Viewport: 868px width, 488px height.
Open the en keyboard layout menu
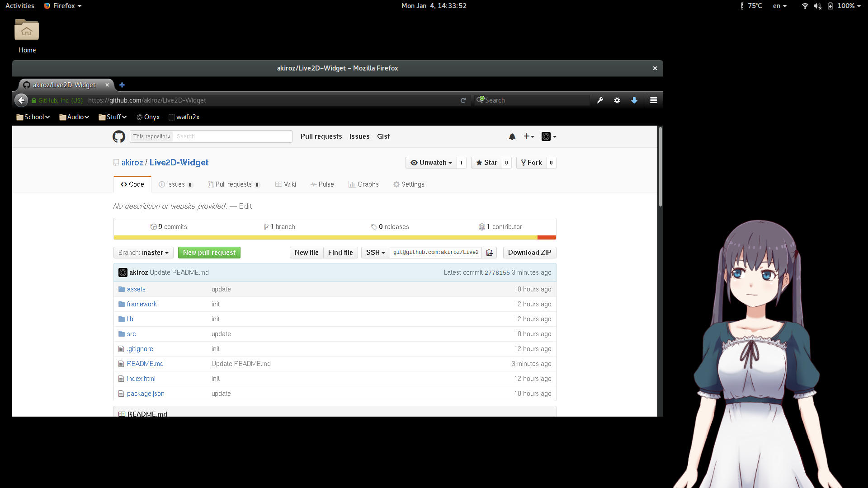pos(780,6)
